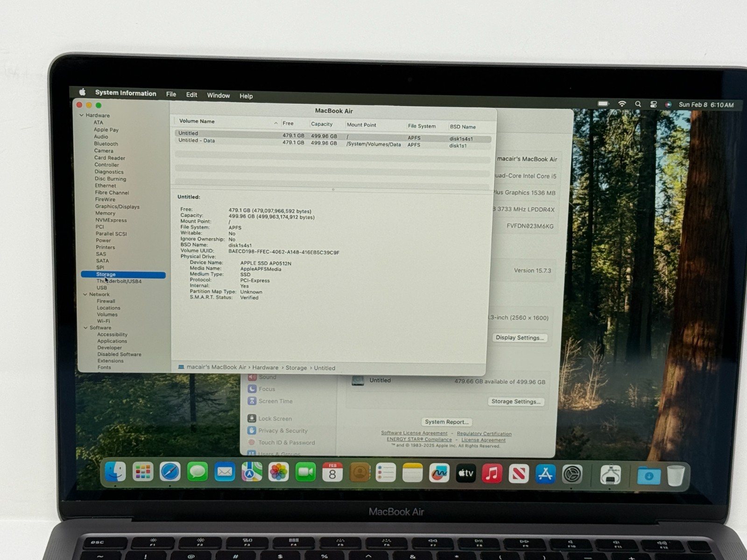747x560 pixels.
Task: Click the Spotlight search icon in menu bar
Action: pyautogui.click(x=638, y=104)
